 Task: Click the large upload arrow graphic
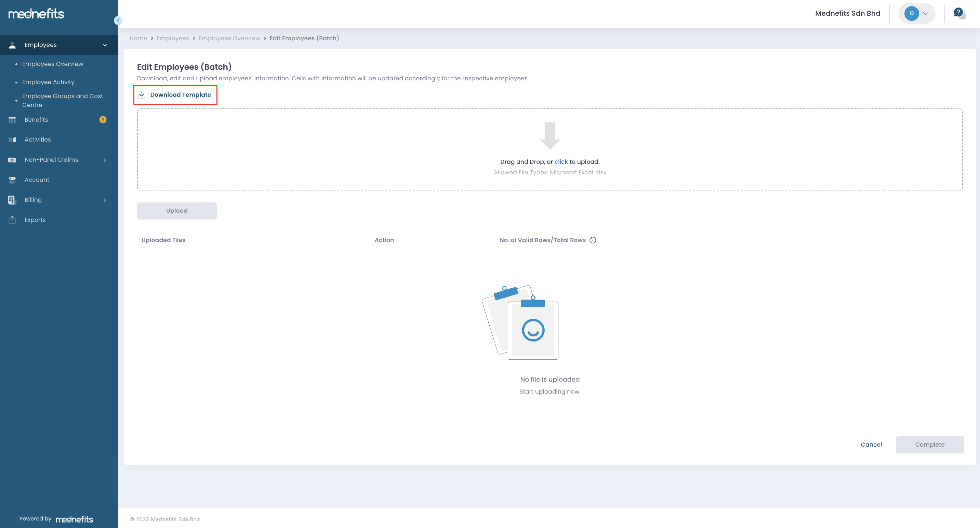tap(550, 136)
